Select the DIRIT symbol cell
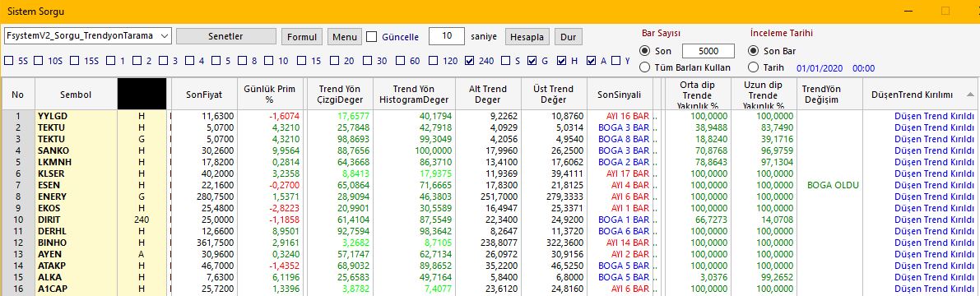This screenshot has width=980, height=296. (76, 220)
